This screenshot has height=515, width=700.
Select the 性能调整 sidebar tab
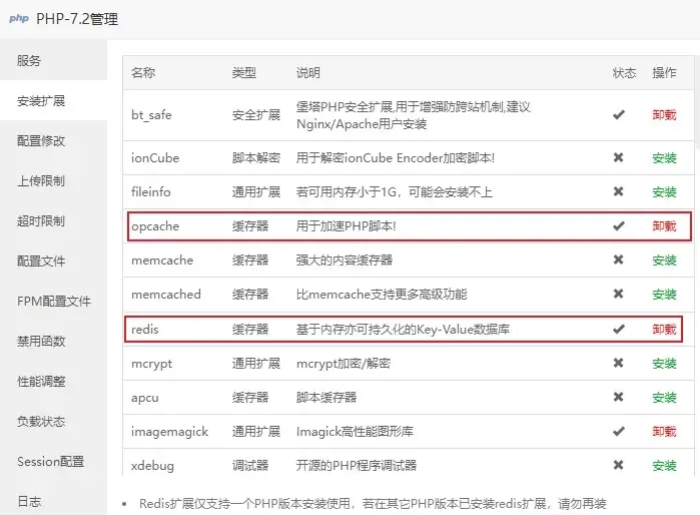click(42, 381)
